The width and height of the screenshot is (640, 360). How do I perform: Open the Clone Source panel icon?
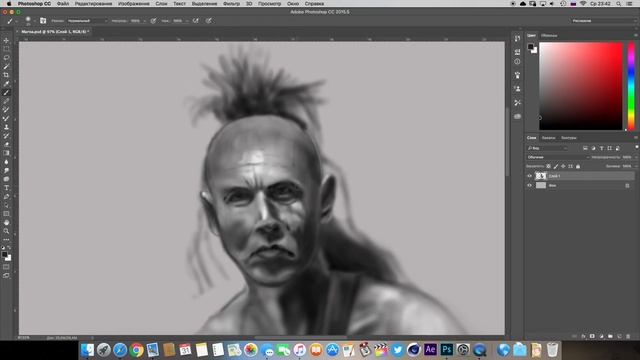point(518,89)
